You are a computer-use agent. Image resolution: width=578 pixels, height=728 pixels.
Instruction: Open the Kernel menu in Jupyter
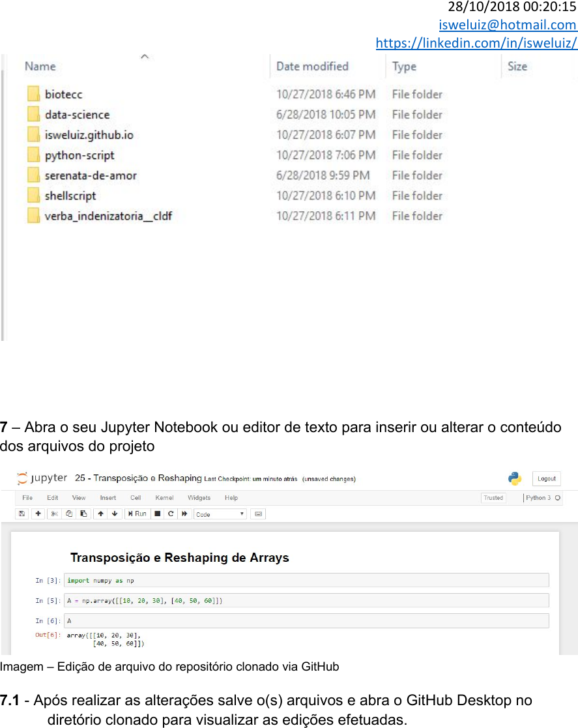[x=164, y=498]
